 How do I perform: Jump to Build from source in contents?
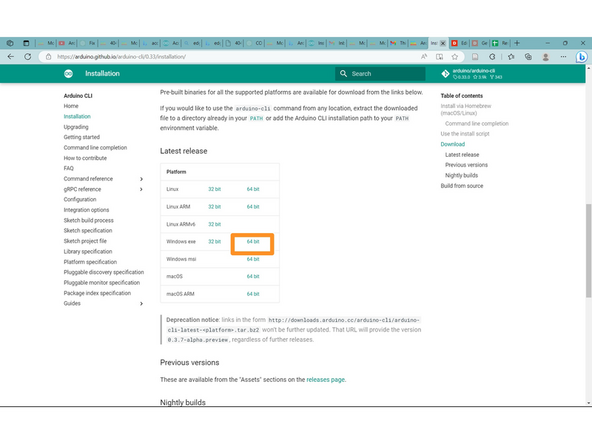click(x=462, y=186)
